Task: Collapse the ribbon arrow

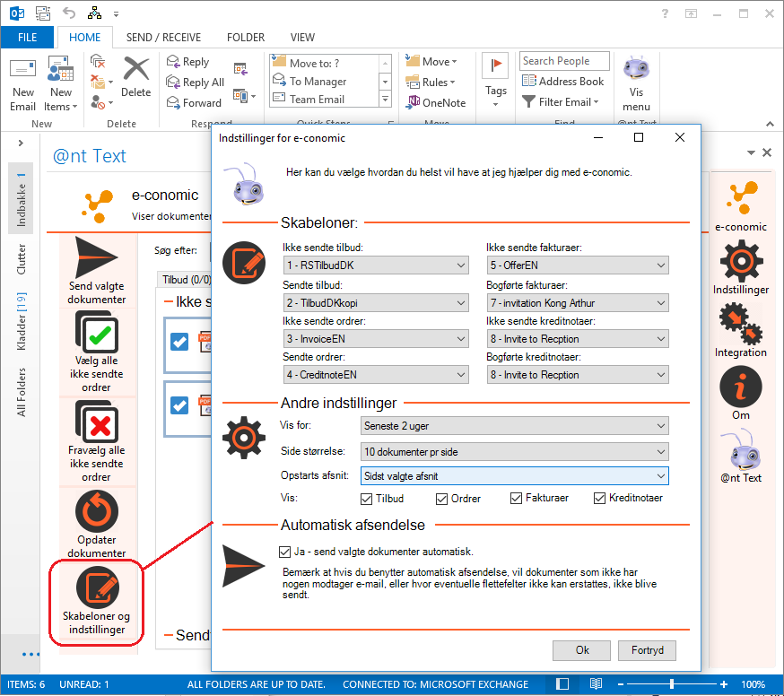Action: (770, 124)
